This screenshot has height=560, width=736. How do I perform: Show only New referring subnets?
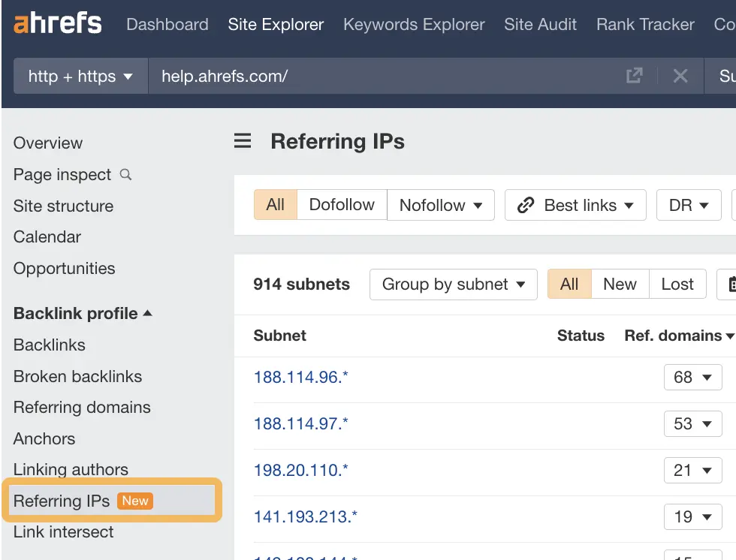tap(620, 284)
